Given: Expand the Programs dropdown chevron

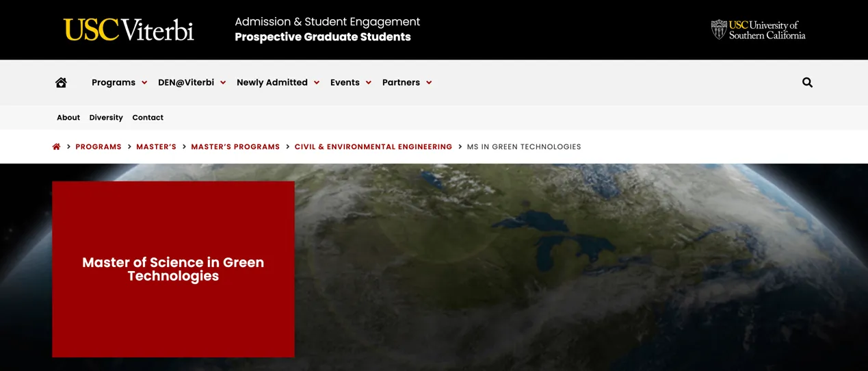Looking at the screenshot, I should 144,83.
